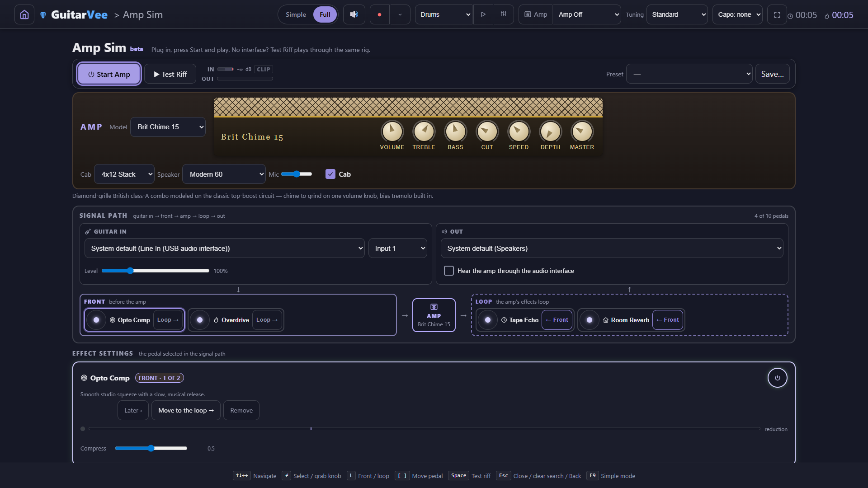Click the DEPTH knob
This screenshot has height=488, width=868.
tap(550, 131)
